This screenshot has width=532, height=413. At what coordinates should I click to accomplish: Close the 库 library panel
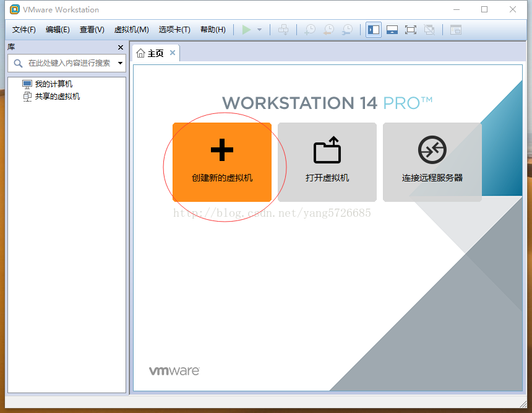click(x=121, y=47)
